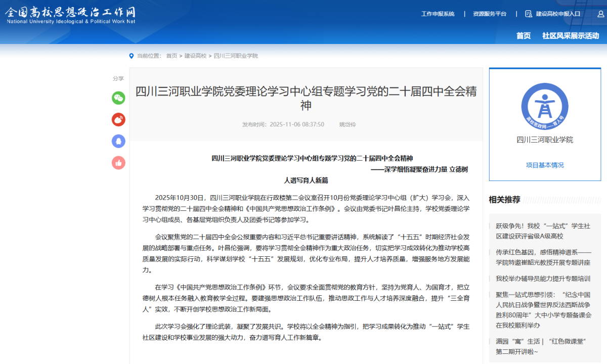The width and height of the screenshot is (607, 364).
Task: Share the article to QQ
Action: click(x=118, y=141)
